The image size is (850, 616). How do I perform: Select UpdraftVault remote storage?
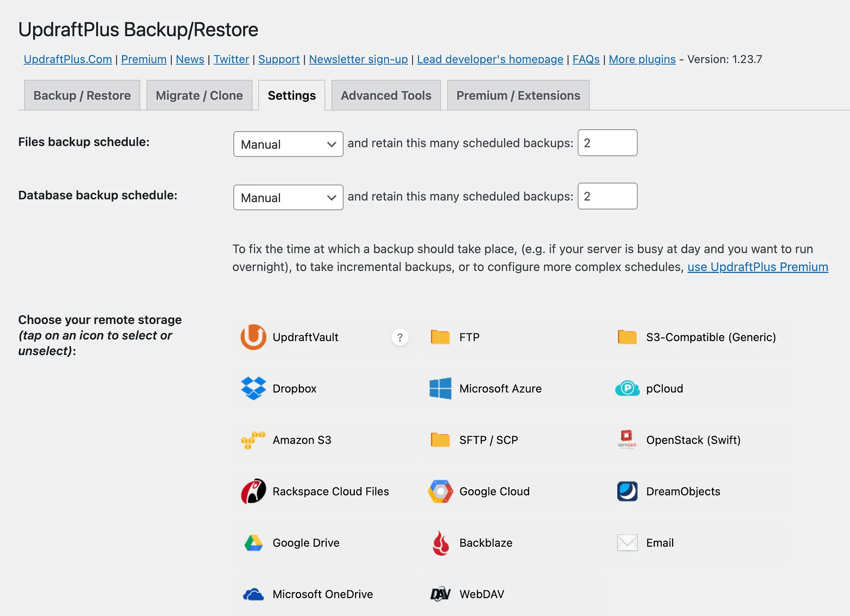pyautogui.click(x=253, y=337)
